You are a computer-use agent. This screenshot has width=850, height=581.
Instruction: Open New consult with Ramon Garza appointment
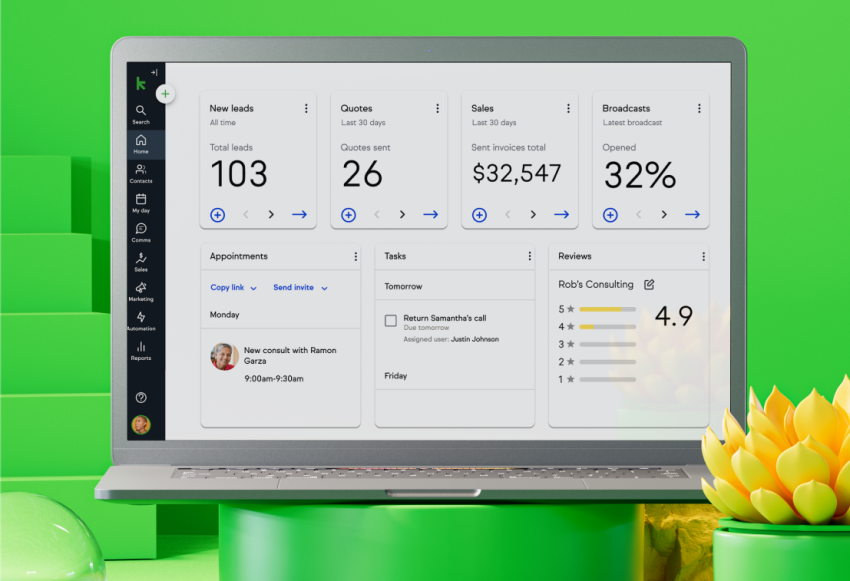(x=290, y=356)
